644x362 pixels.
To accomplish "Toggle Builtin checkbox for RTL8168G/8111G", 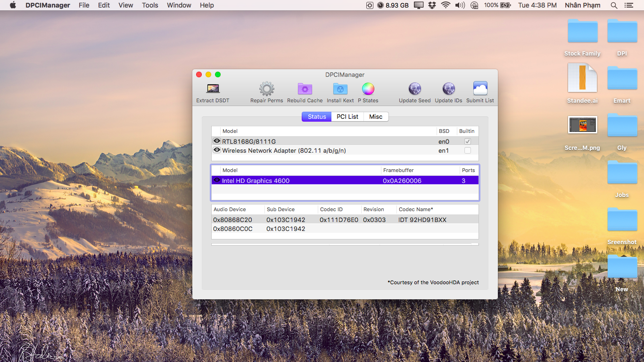I will 468,141.
